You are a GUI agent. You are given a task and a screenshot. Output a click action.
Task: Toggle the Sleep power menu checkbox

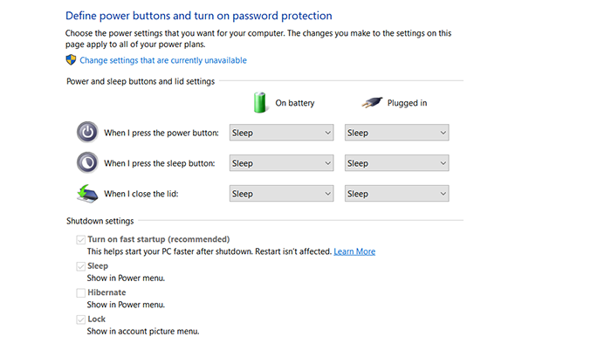(81, 266)
